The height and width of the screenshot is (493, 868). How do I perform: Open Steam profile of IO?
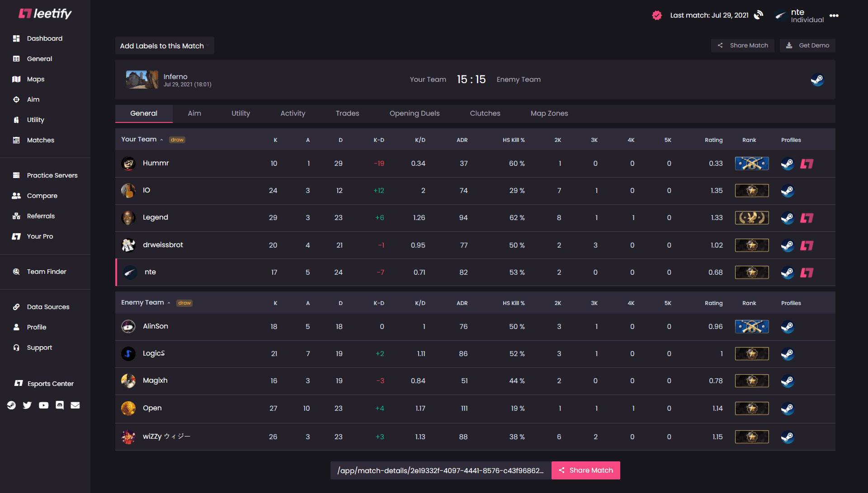(x=788, y=191)
